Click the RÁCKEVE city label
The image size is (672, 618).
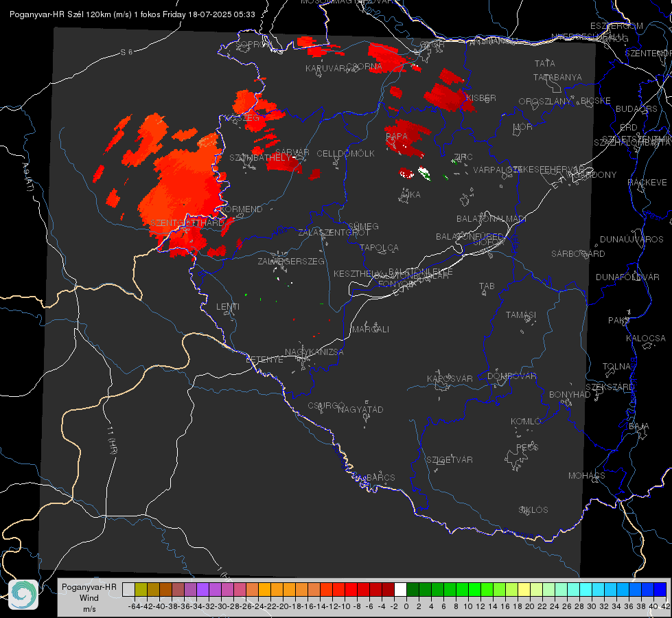coord(647,183)
